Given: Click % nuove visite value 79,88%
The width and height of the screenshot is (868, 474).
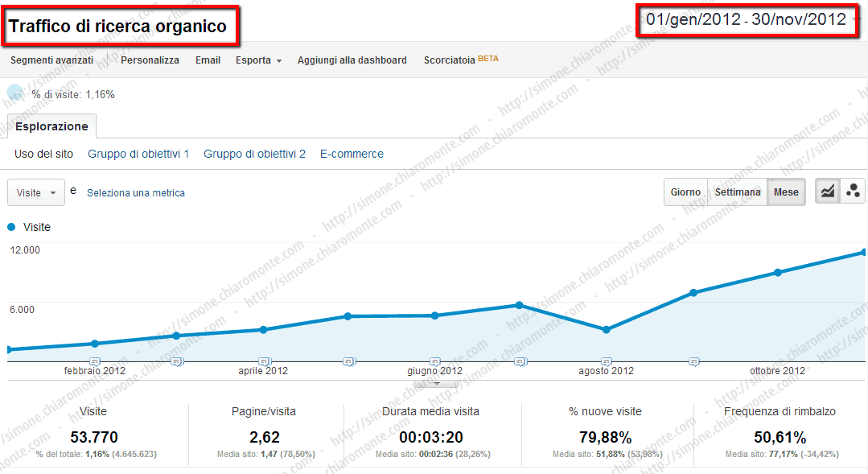Looking at the screenshot, I should point(606,438).
